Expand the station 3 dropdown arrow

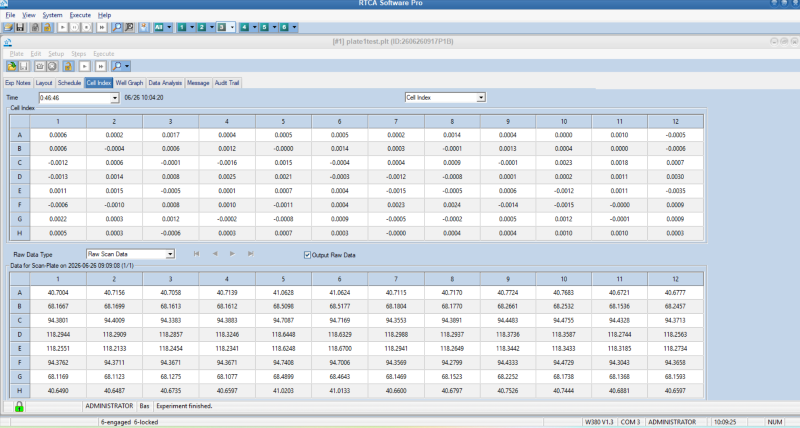(232, 28)
